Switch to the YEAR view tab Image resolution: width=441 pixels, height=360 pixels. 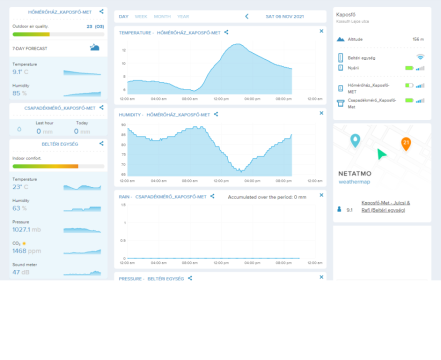pos(183,16)
